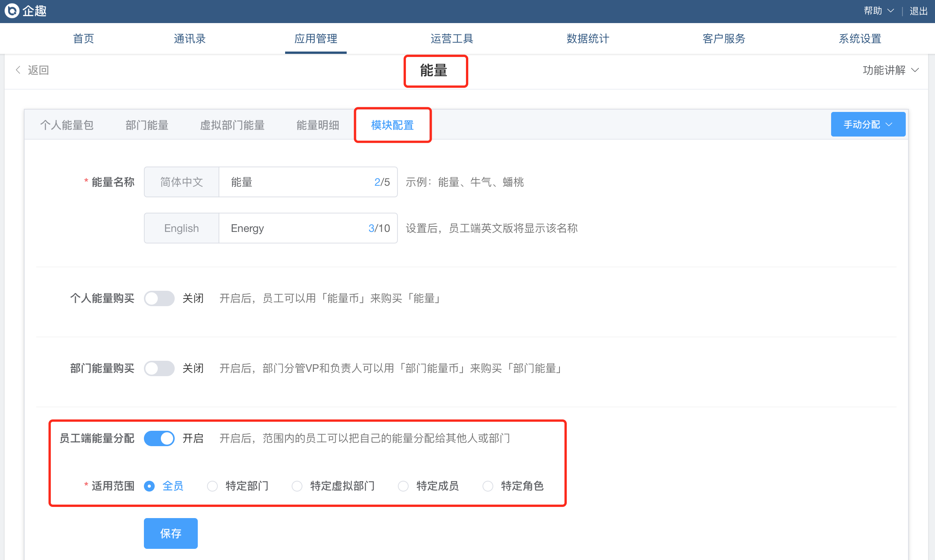Pick the 特定虚拟部门 radio option
Viewport: 935px width, 560px height.
(x=297, y=486)
